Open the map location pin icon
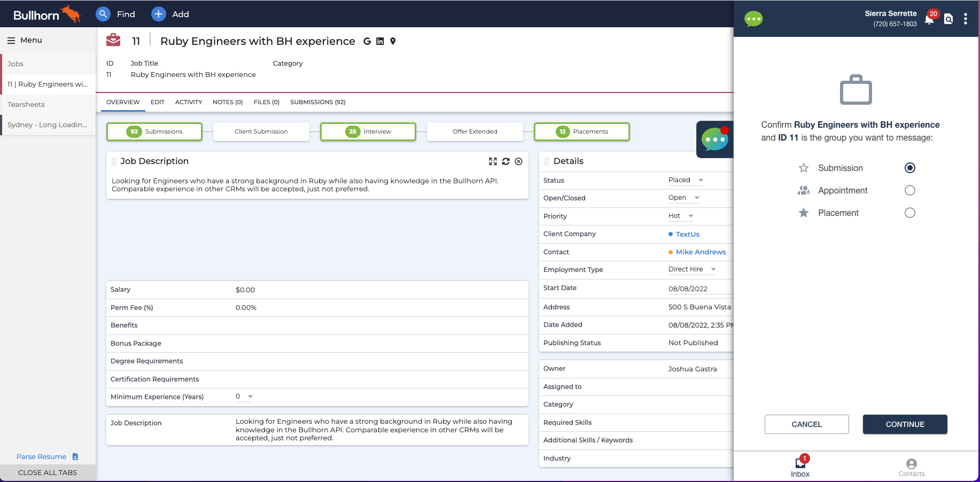 coord(393,41)
